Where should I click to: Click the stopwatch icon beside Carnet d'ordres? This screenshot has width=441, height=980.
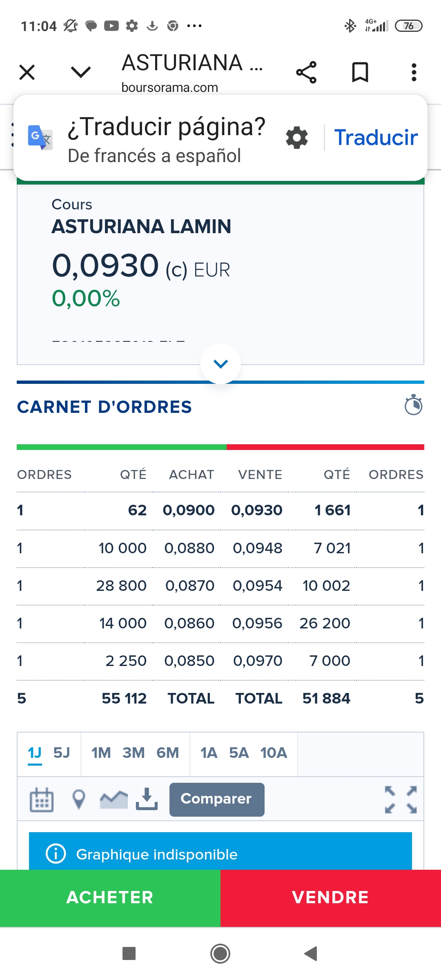pyautogui.click(x=413, y=405)
